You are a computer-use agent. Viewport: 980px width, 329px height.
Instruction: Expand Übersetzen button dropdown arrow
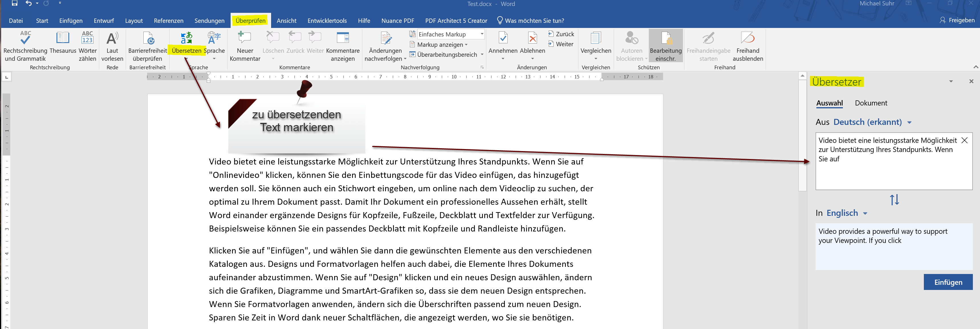tap(186, 59)
